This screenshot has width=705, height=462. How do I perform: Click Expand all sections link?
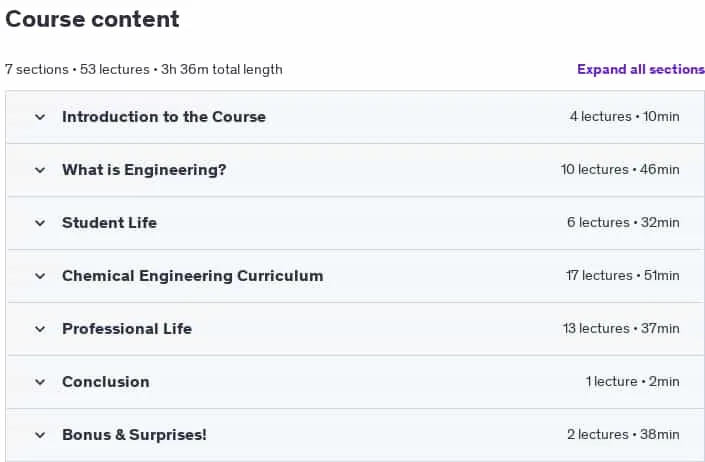641,69
